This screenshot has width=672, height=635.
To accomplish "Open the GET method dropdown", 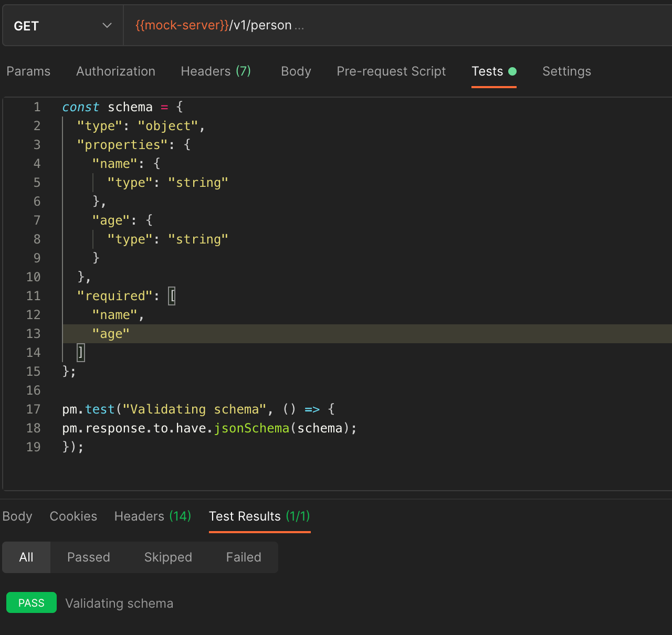I will click(x=62, y=25).
